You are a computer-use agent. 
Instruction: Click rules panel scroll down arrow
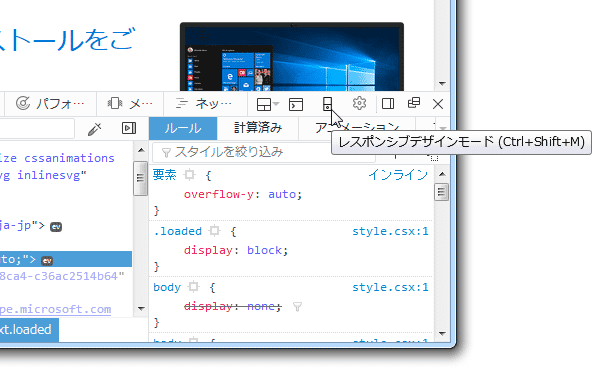[x=442, y=334]
